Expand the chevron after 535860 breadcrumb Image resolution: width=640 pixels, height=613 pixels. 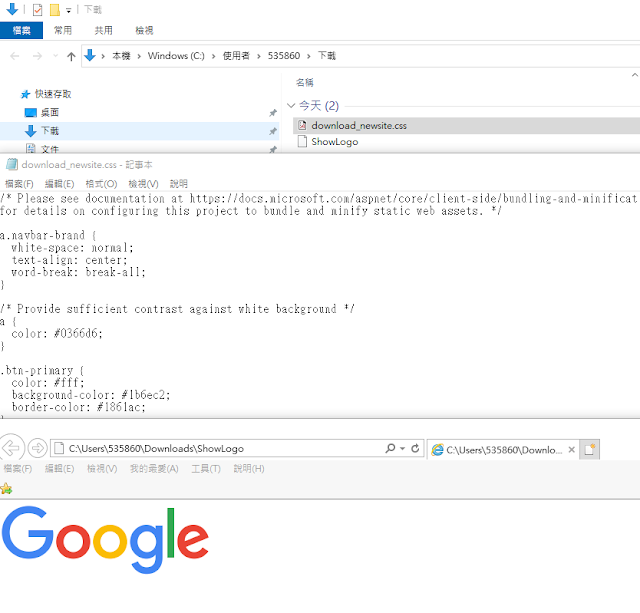(x=309, y=56)
